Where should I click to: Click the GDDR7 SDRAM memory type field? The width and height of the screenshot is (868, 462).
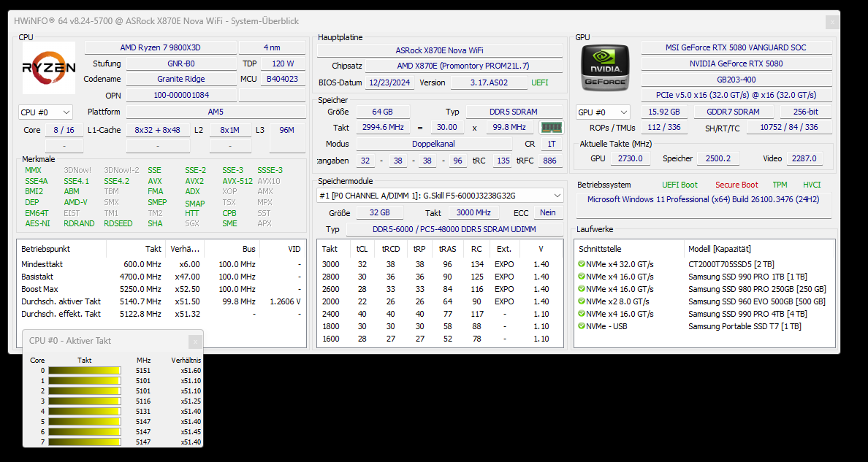tap(733, 112)
